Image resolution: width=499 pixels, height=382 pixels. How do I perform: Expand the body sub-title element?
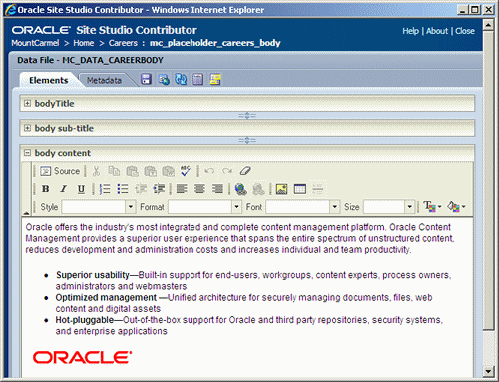click(27, 128)
